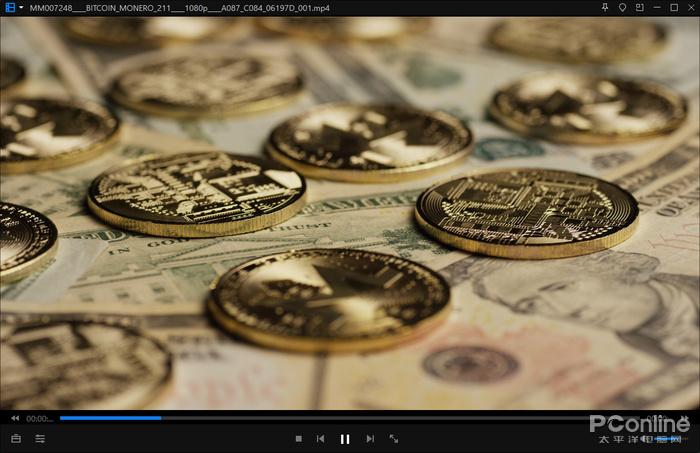
Task: Open the skin/theme icon in title bar
Action: point(622,8)
